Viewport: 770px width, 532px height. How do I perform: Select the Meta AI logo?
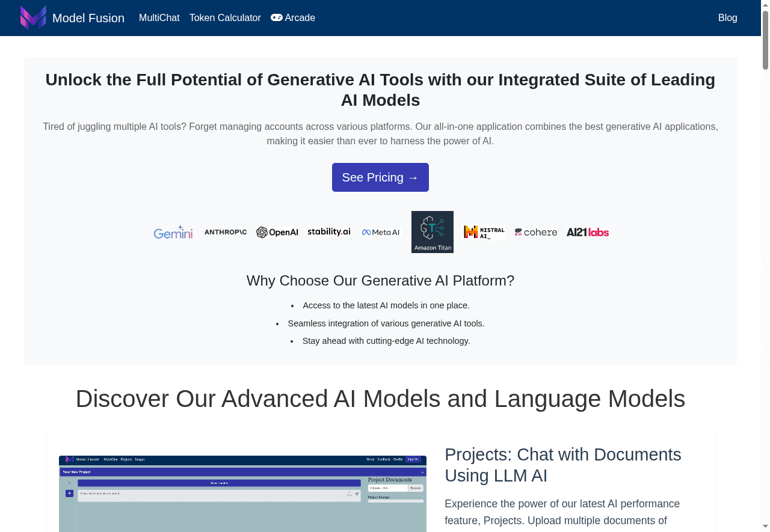coord(380,232)
